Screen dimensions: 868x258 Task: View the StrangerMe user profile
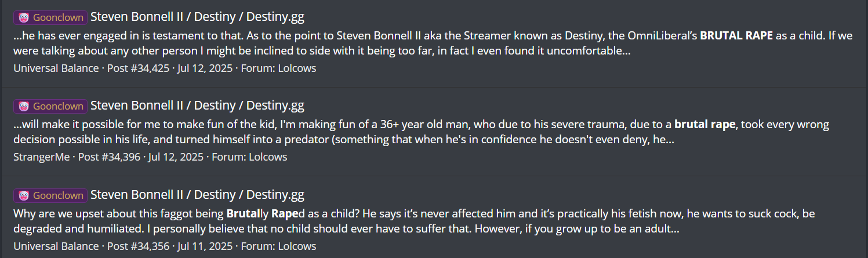(x=42, y=157)
